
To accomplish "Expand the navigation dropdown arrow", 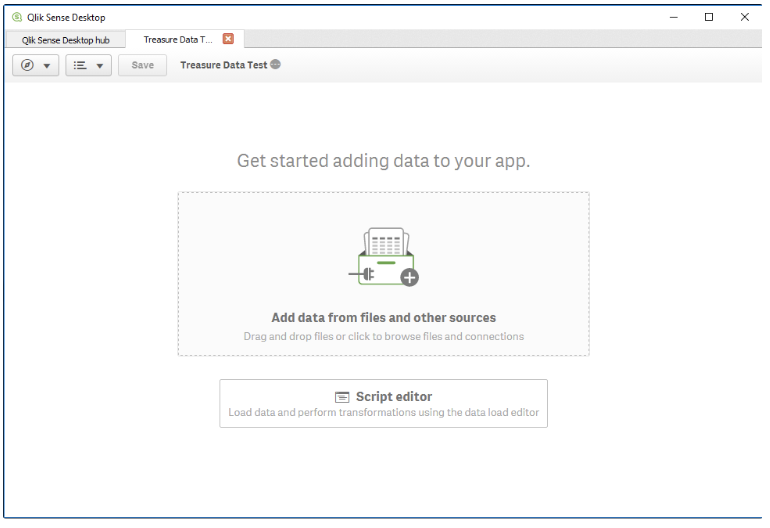I will [x=46, y=66].
